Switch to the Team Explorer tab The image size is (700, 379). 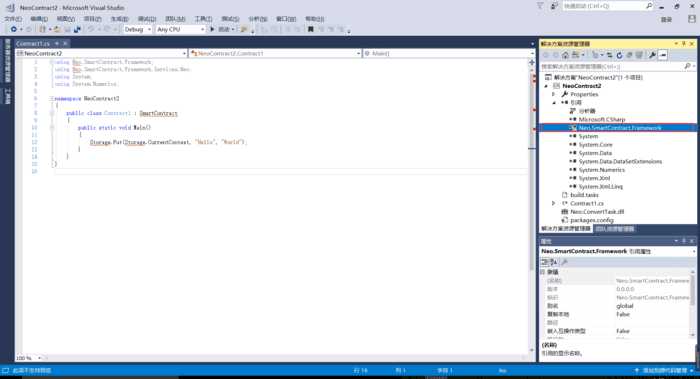[x=615, y=229]
